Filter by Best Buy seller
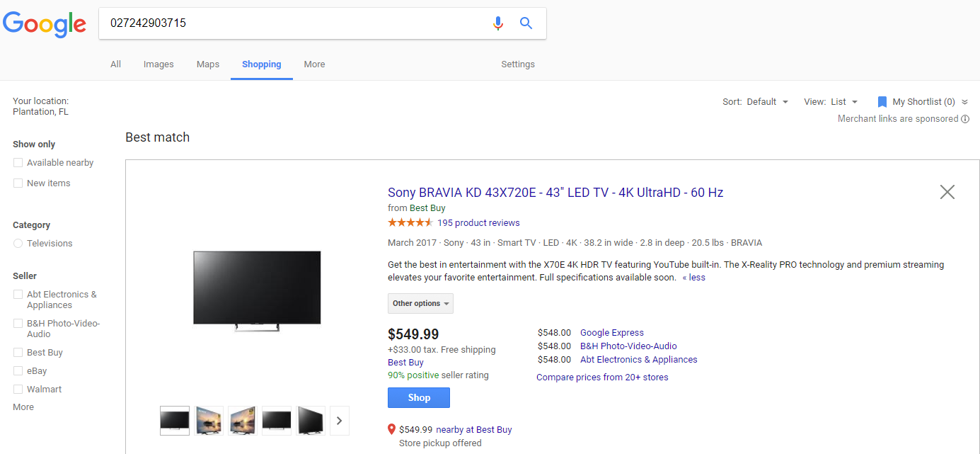The width and height of the screenshot is (980, 454). pos(18,353)
